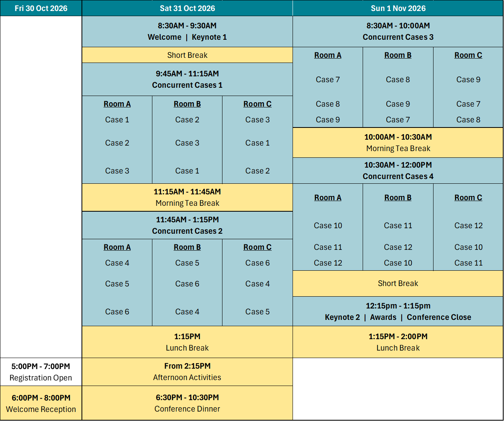
Task: Click the 1:15PM - 2:00PM Lunch Break
Action: [x=398, y=342]
